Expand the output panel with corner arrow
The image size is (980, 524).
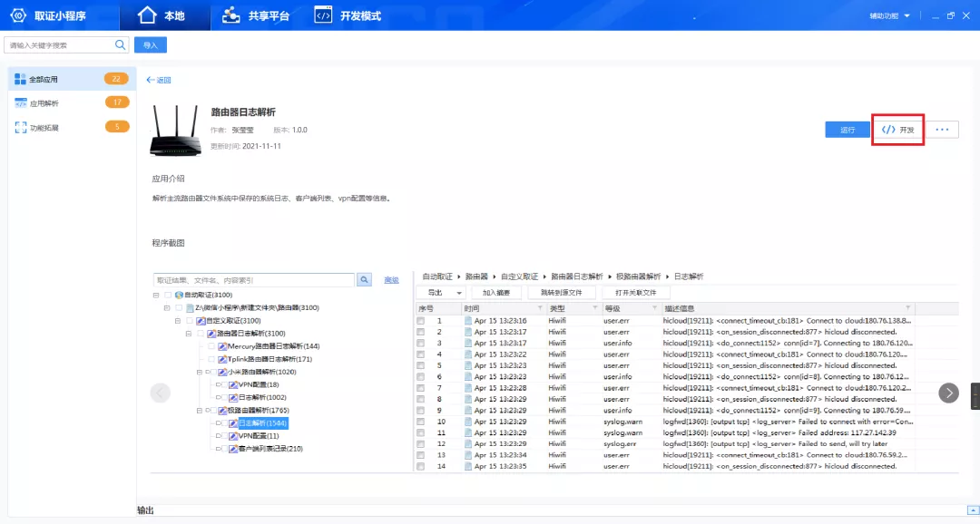[973, 510]
